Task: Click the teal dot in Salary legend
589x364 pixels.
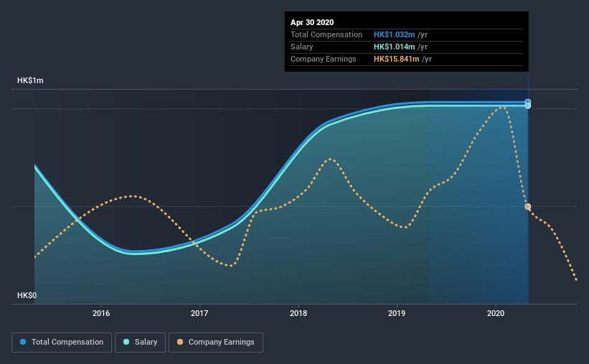Action: click(x=126, y=342)
